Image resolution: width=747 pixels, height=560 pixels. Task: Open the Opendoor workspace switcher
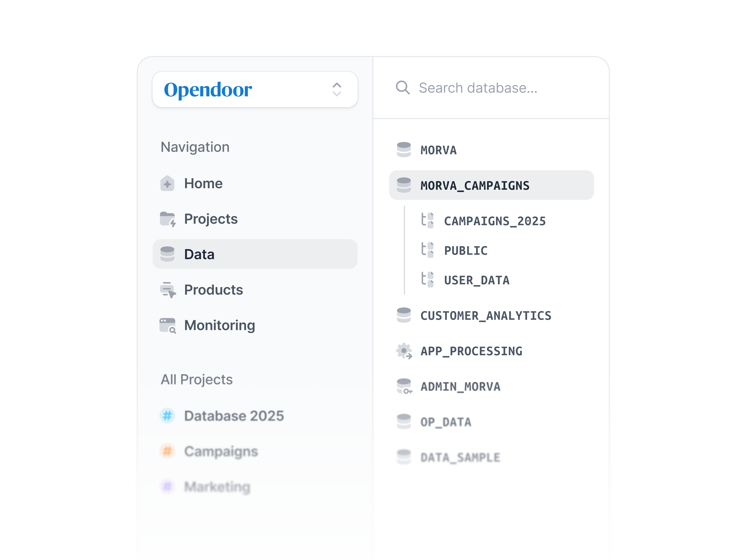[255, 89]
